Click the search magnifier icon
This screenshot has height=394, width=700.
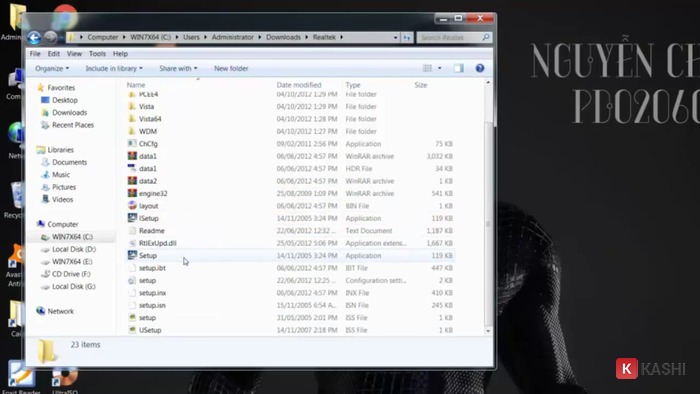(x=486, y=37)
